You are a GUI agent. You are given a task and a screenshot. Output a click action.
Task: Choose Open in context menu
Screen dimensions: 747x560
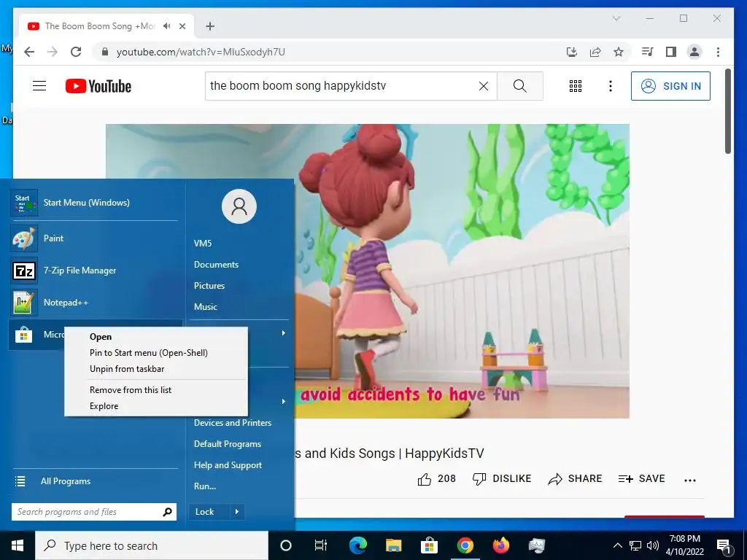(156, 337)
